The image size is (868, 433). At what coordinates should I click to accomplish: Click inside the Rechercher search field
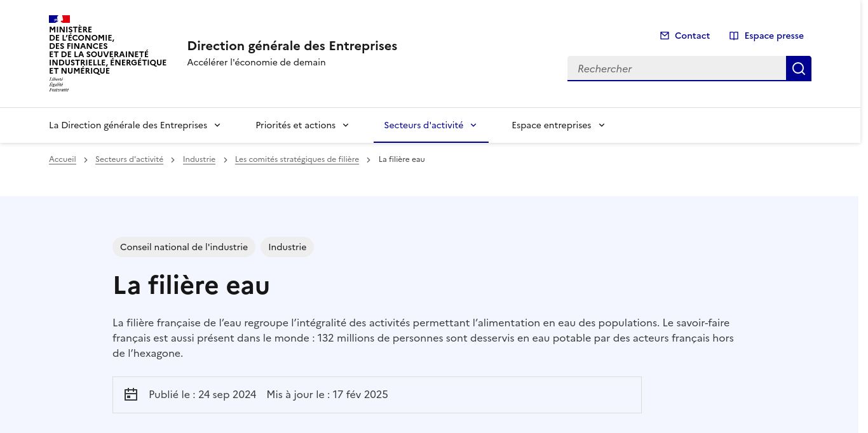click(674, 68)
